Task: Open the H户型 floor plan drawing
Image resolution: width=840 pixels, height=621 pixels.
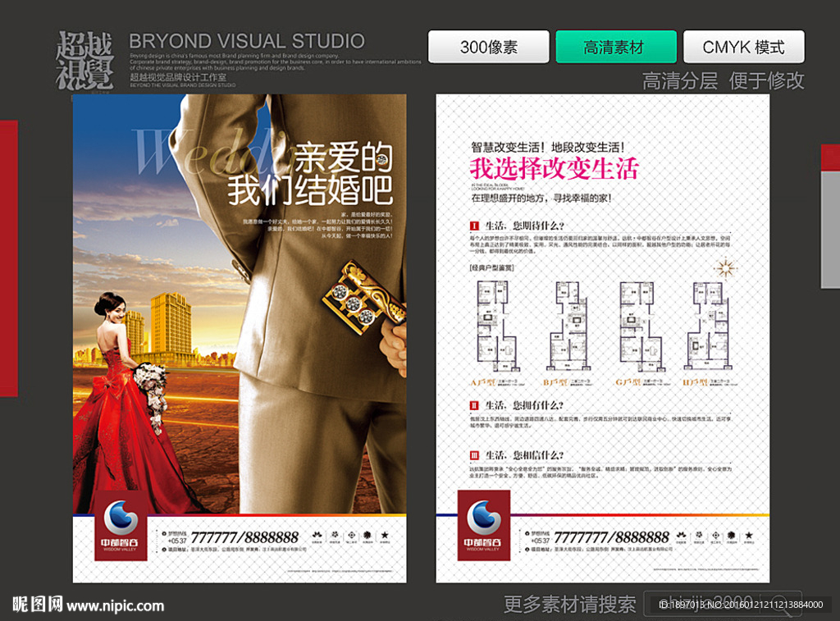Action: pos(710,326)
